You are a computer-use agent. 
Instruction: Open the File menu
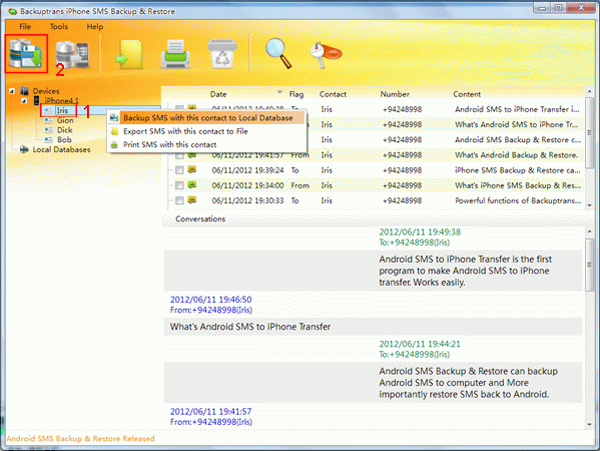[x=25, y=26]
